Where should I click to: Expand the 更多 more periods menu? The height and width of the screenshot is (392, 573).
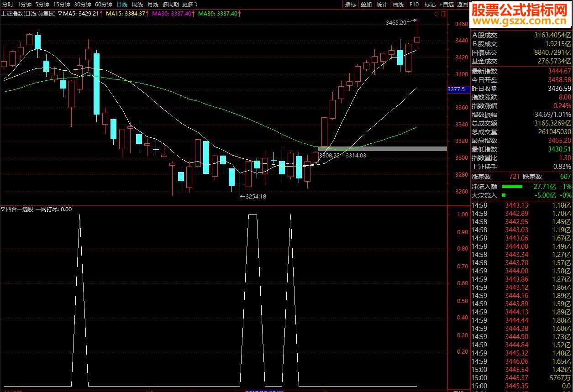[189, 4]
